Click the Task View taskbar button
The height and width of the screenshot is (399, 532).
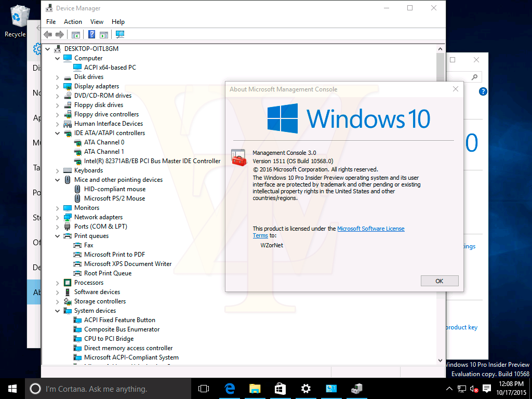[204, 389]
